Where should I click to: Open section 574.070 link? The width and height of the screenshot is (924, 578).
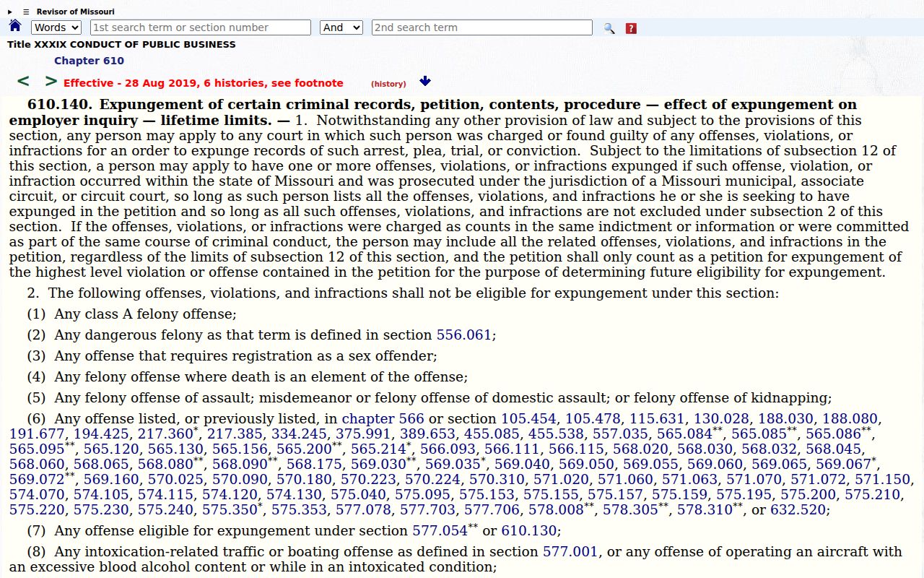click(x=37, y=495)
